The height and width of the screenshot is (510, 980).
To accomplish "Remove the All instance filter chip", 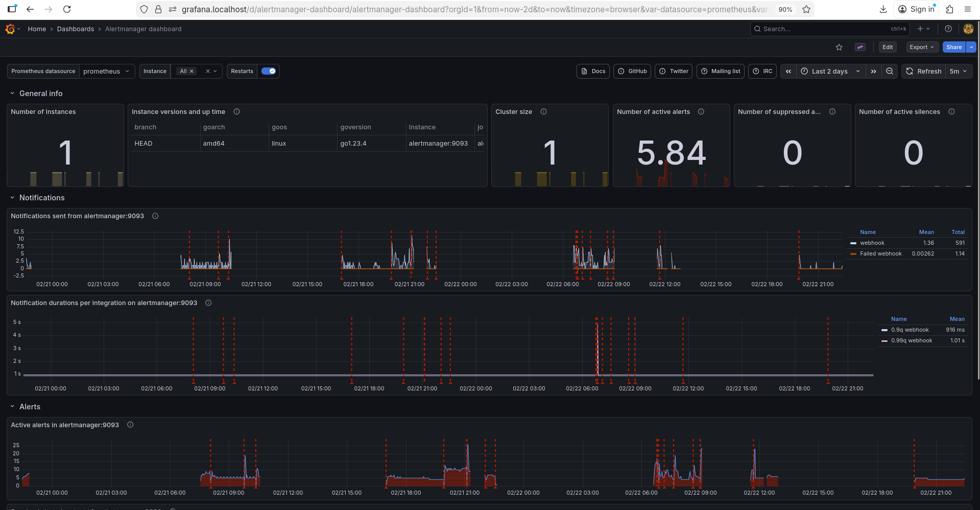I will coord(192,72).
